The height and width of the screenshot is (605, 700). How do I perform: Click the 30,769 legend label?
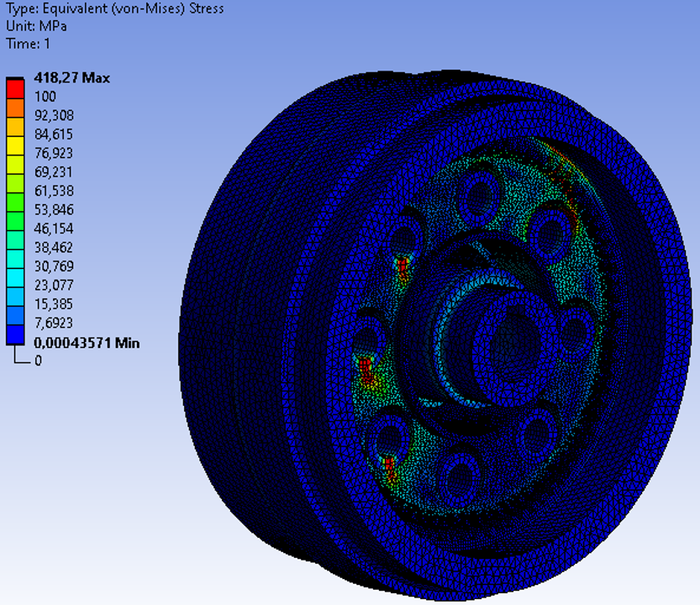coord(52,266)
